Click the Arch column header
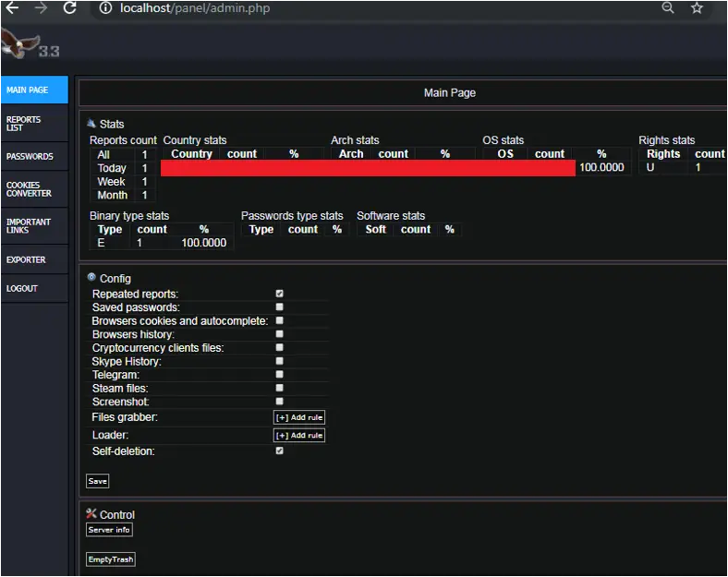Image resolution: width=728 pixels, height=577 pixels. [x=351, y=154]
